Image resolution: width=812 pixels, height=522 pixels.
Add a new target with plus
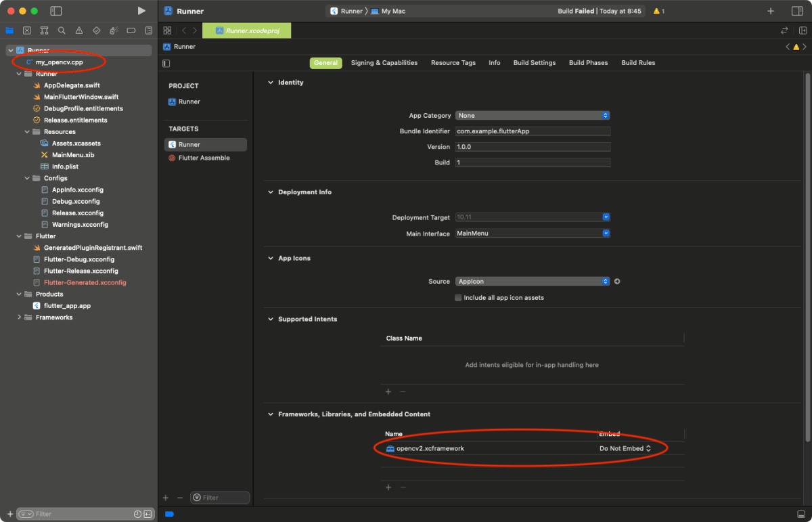166,498
